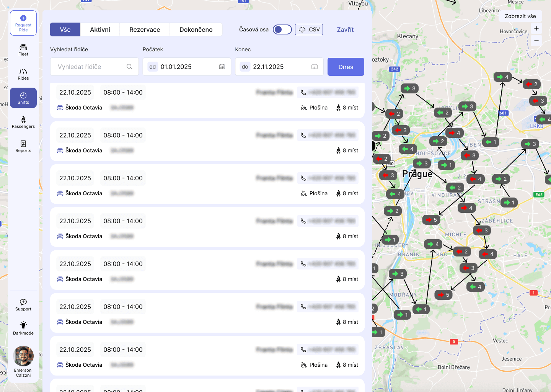Click date 22.10.2025 in first shift card
The height and width of the screenshot is (392, 551).
click(75, 92)
